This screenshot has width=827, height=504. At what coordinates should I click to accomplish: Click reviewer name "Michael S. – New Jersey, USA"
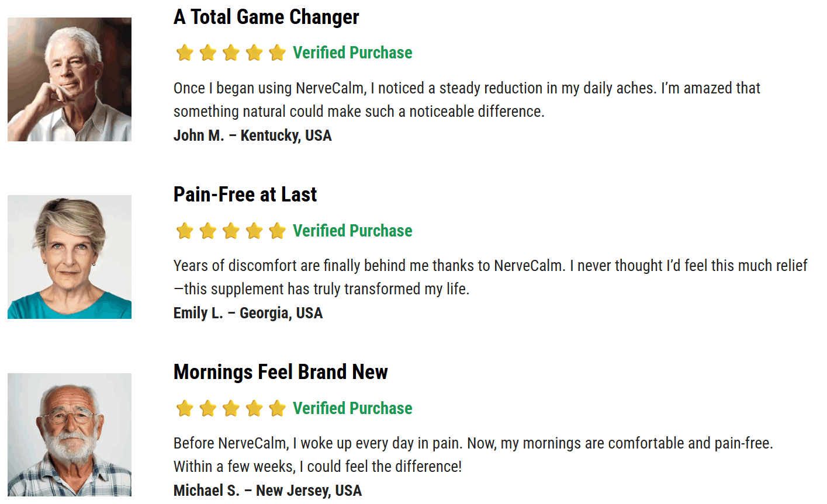click(268, 491)
